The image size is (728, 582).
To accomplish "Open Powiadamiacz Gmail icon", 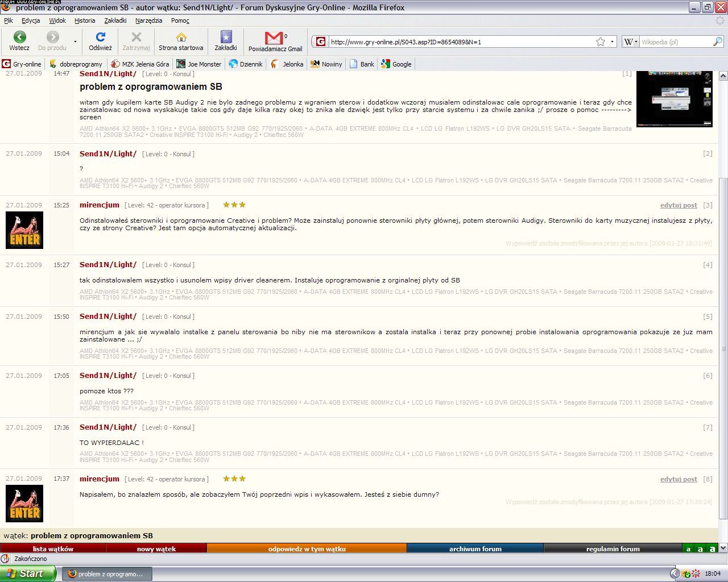I will pos(275,38).
